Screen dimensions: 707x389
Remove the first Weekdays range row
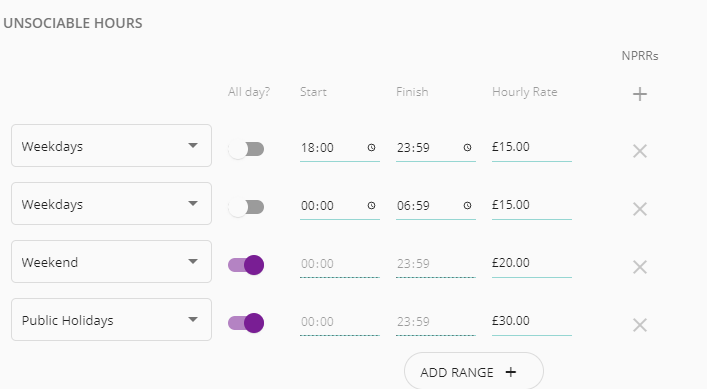pyautogui.click(x=640, y=151)
